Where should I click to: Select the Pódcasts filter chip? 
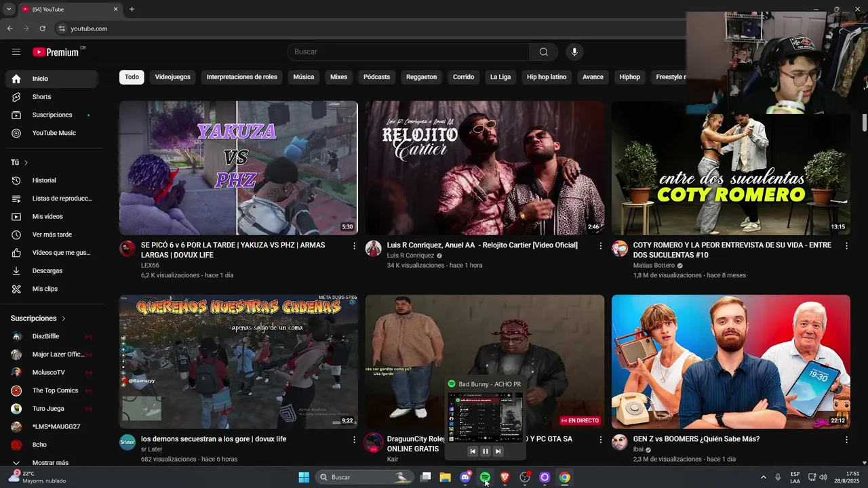click(x=376, y=77)
